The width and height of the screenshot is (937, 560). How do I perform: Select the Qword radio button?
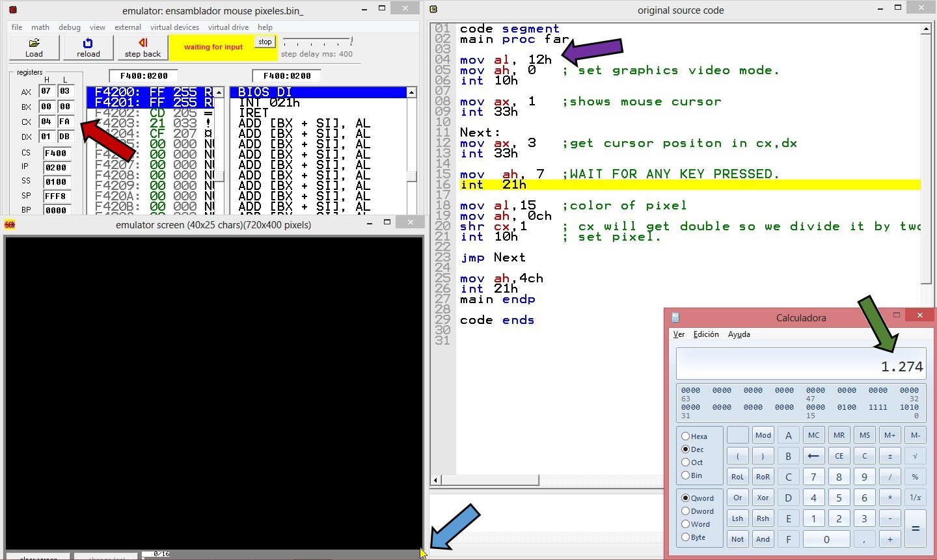coord(698,498)
